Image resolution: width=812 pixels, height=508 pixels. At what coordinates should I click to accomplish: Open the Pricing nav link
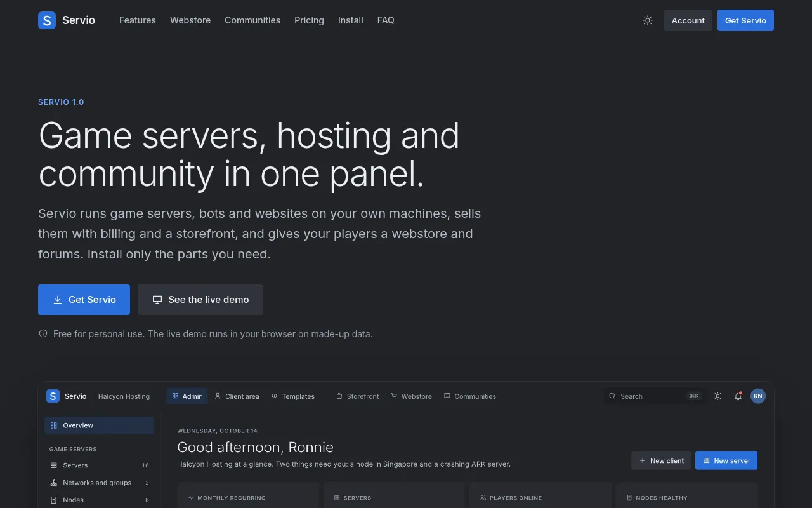[309, 20]
